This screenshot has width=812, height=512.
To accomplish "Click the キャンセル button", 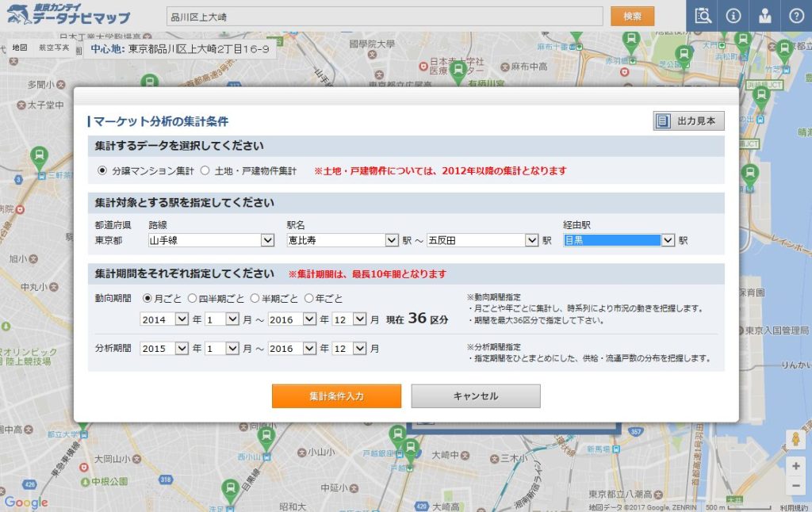I will (476, 396).
